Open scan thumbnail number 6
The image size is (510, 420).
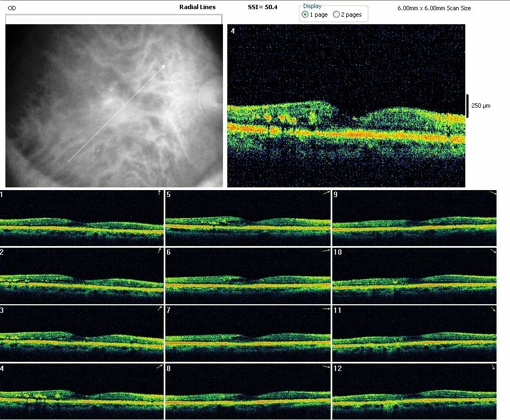[248, 276]
